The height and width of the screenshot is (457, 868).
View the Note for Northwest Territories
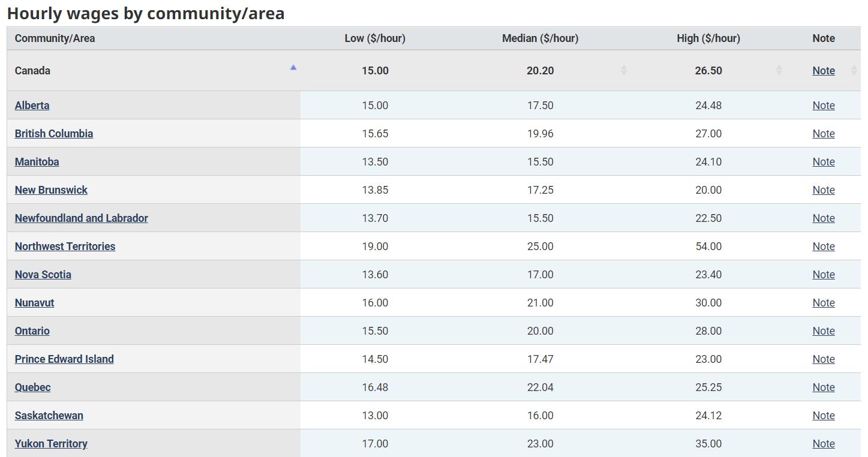[824, 246]
